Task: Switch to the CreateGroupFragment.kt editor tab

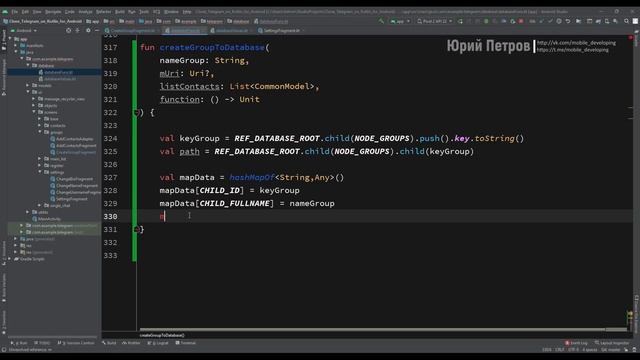Action: [132, 31]
